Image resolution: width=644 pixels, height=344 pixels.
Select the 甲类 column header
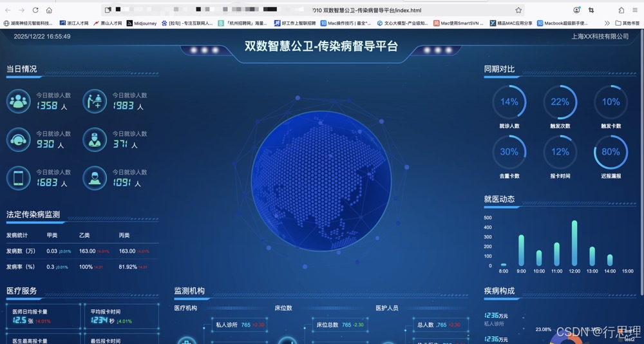pyautogui.click(x=52, y=236)
